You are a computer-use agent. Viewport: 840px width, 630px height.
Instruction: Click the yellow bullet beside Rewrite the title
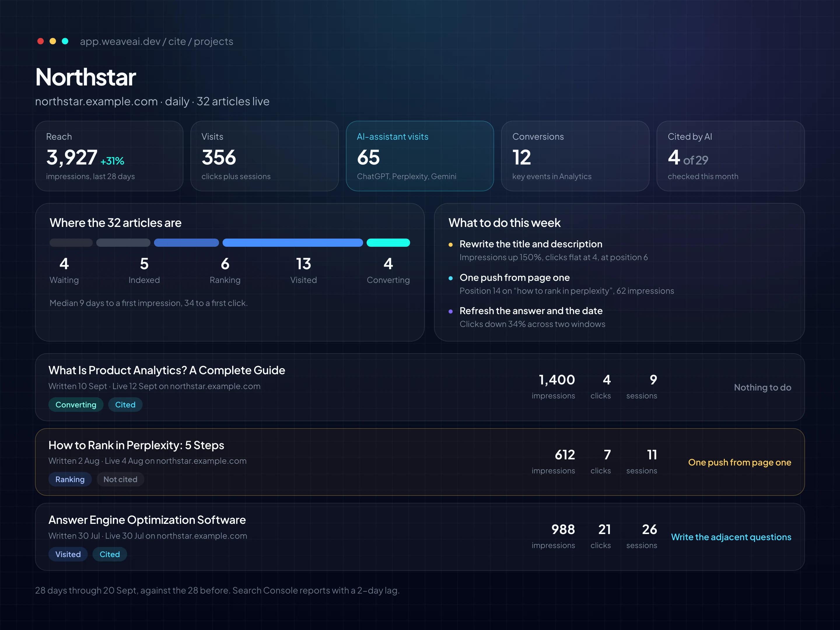[x=450, y=245]
